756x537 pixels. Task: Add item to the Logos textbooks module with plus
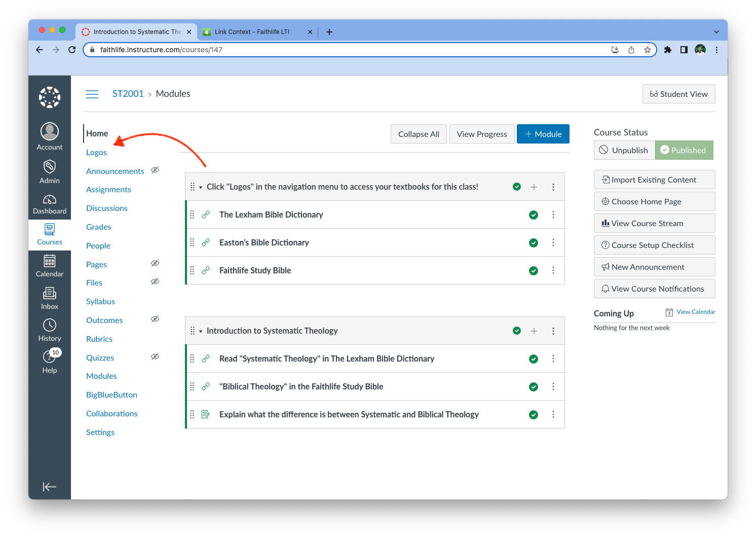pyautogui.click(x=534, y=187)
